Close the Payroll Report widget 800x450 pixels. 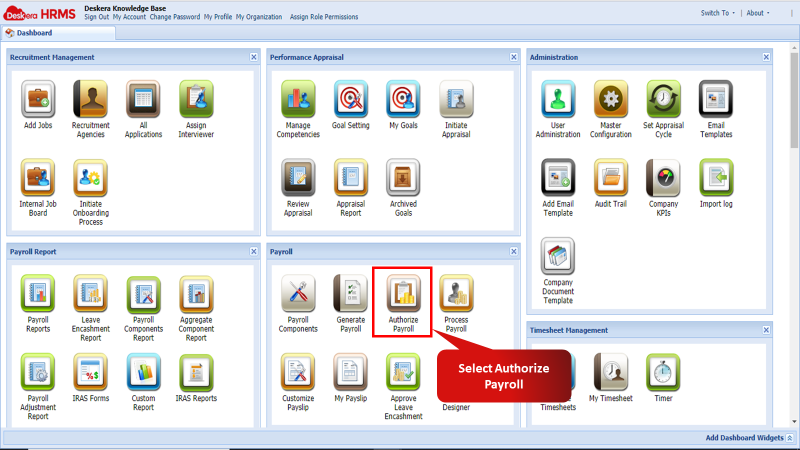(x=254, y=252)
